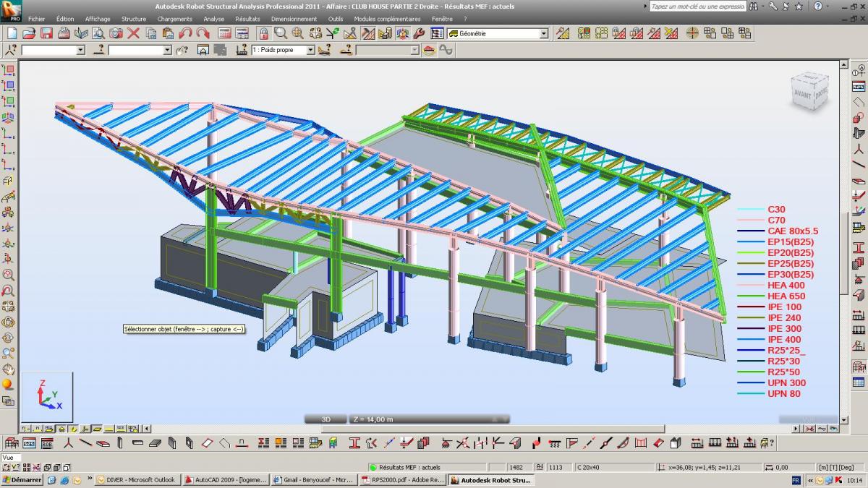This screenshot has height=488, width=868.
Task: Redo the last undone action
Action: 203,33
